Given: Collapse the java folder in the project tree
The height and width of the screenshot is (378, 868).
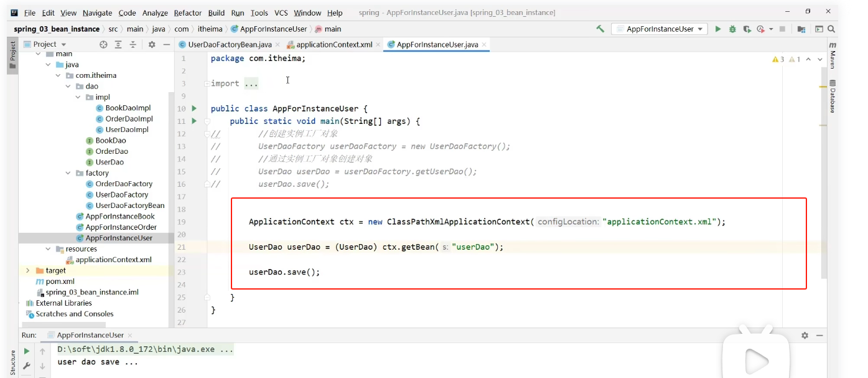Looking at the screenshot, I should pos(49,65).
